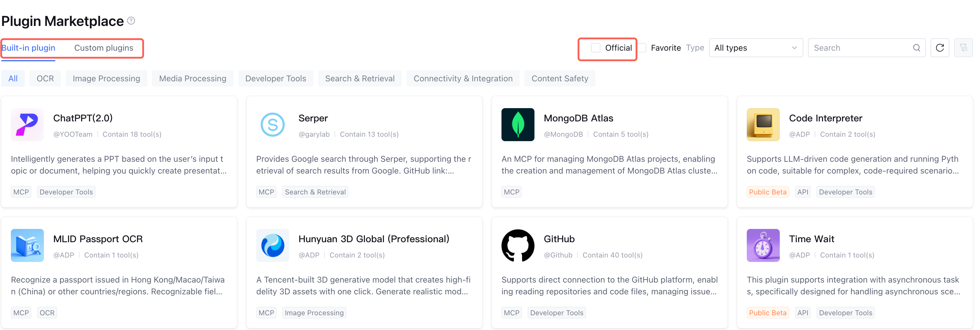The width and height of the screenshot is (980, 330).
Task: Click the Hunyuan 3D Global icon
Action: (272, 245)
